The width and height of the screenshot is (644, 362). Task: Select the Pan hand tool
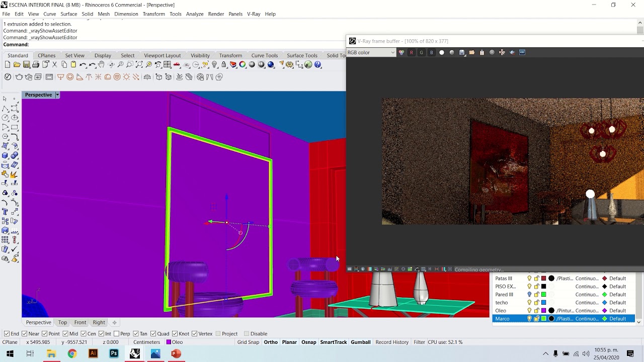pos(101,64)
